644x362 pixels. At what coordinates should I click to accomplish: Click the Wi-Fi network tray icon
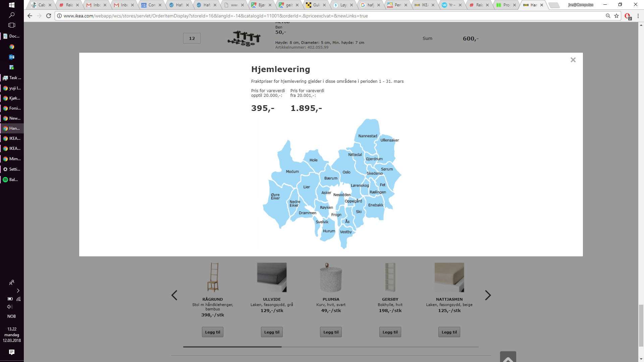coord(18,299)
